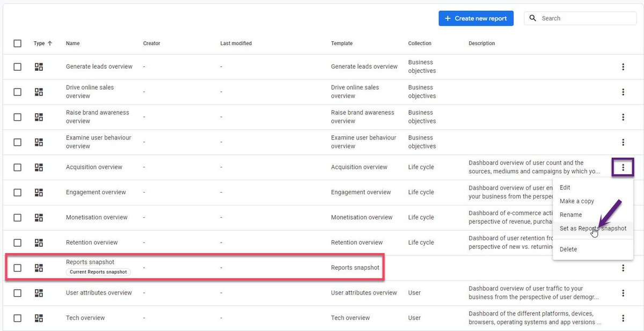This screenshot has height=331, width=644.
Task: Click Retention overview Life cycle collection cell
Action: (421, 242)
